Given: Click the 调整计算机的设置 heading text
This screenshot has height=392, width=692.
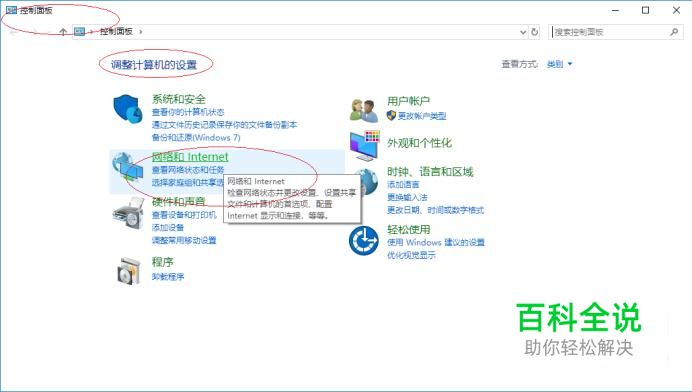Looking at the screenshot, I should pos(154,65).
